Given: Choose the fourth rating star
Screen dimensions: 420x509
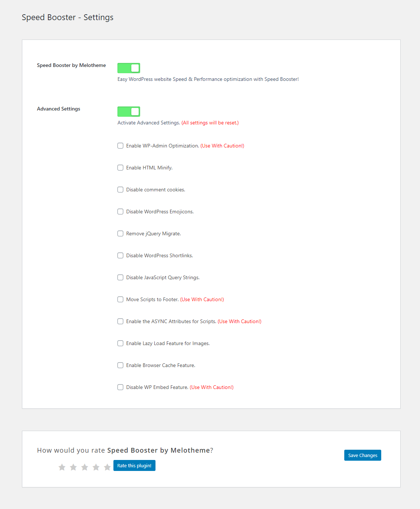Looking at the screenshot, I should coord(96,467).
